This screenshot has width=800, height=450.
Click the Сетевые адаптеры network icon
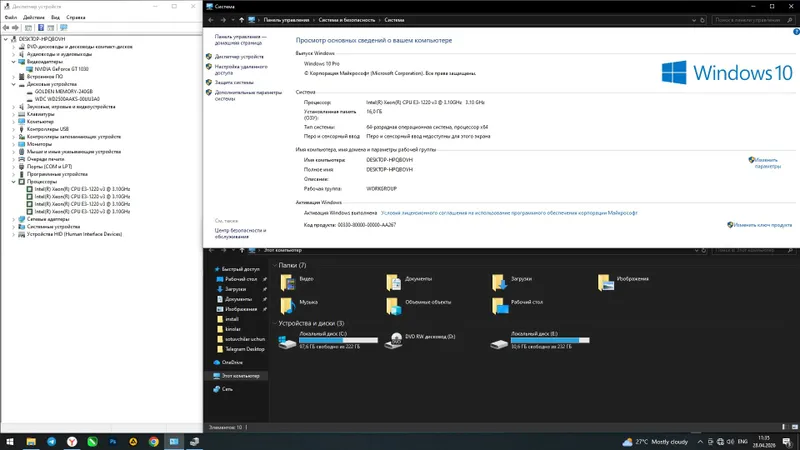[x=21, y=219]
